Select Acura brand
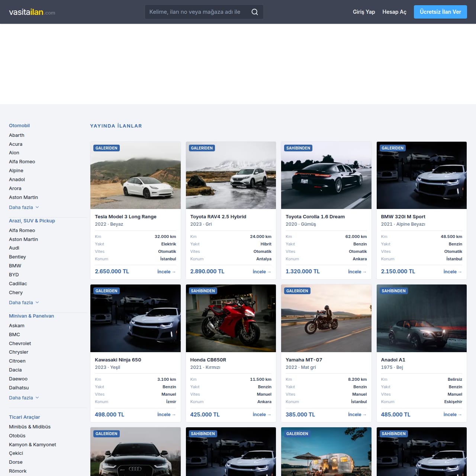This screenshot has width=476, height=476. 16,144
